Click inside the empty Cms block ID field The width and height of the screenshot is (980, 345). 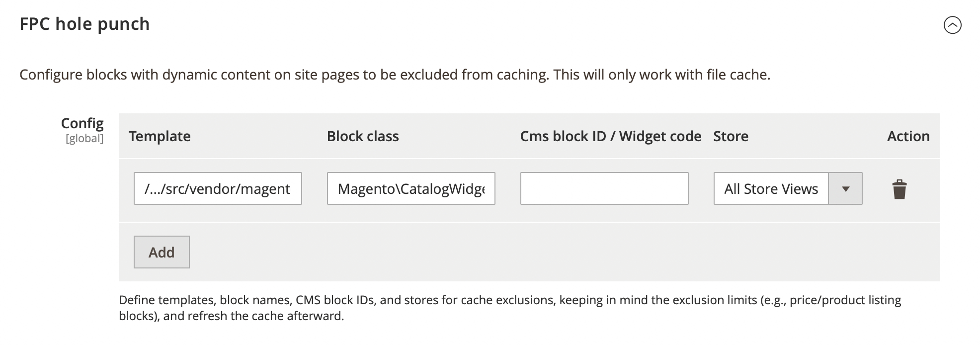604,189
